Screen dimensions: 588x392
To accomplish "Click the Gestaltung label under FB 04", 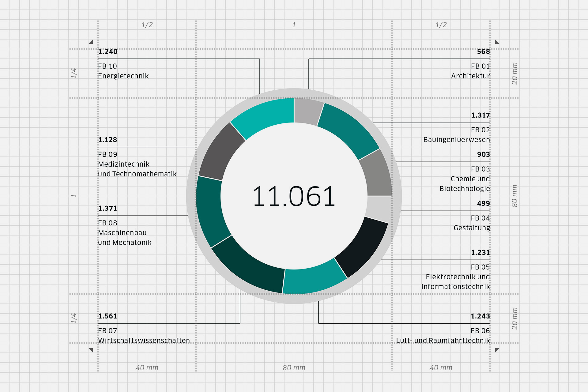I will pyautogui.click(x=472, y=228).
